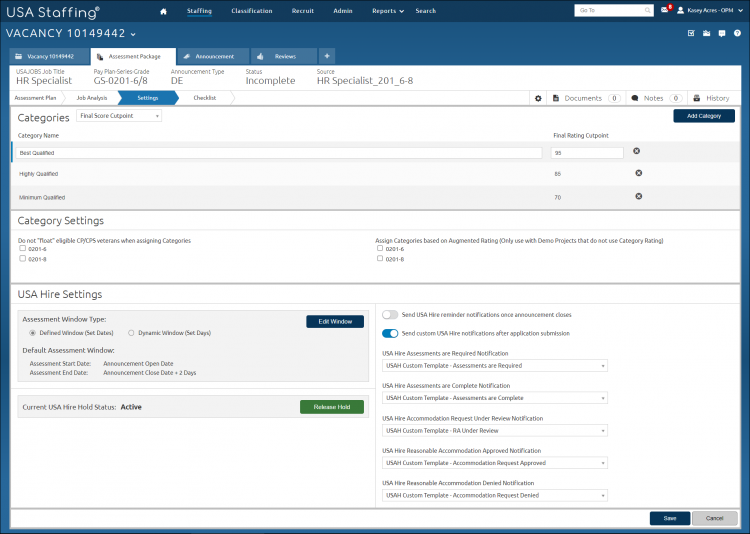Viewport: 750px width, 534px height.
Task: Open the Recruit menu
Action: 303,11
